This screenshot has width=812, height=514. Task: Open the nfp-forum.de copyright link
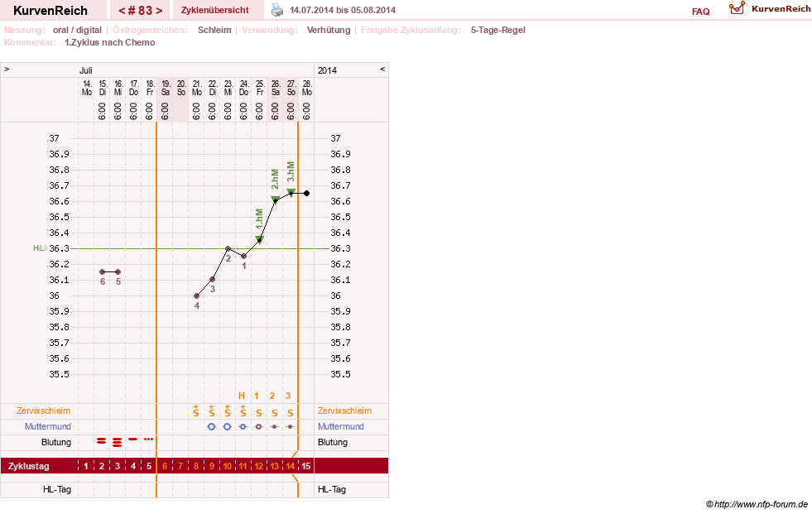click(757, 504)
